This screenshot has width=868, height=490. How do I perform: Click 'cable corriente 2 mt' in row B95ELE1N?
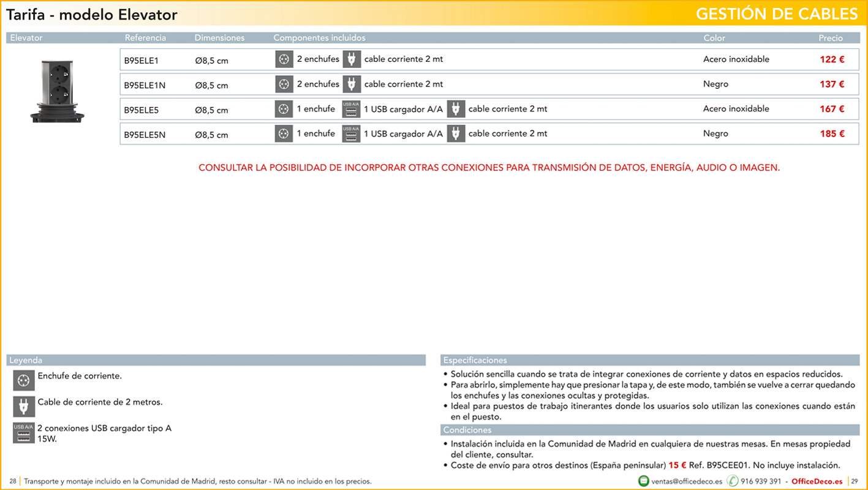pos(404,84)
